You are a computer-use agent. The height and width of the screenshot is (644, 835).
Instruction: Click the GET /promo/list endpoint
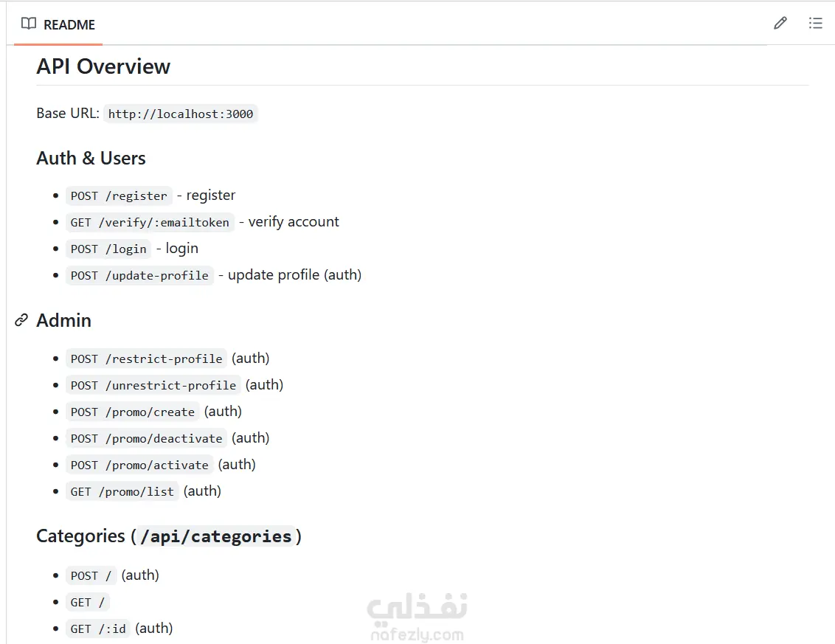tap(122, 492)
